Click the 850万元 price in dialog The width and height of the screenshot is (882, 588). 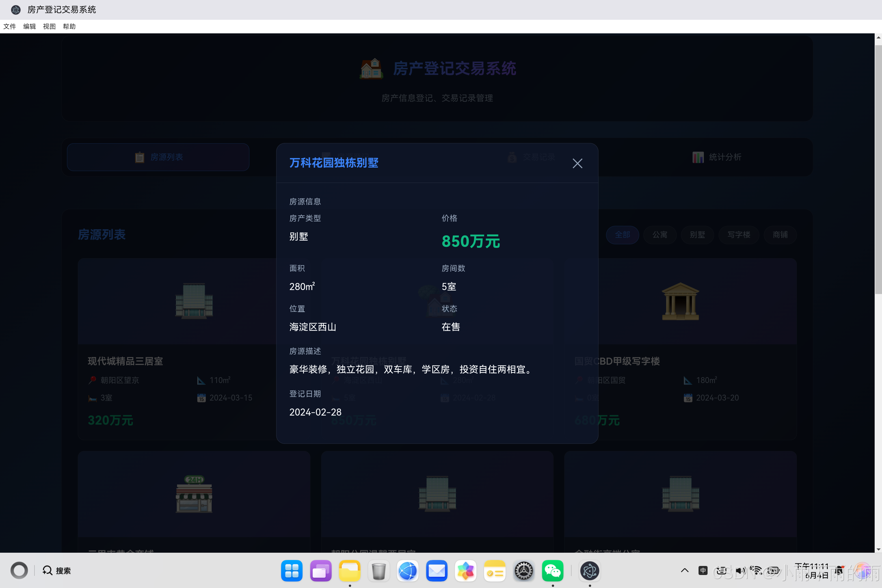coord(471,241)
